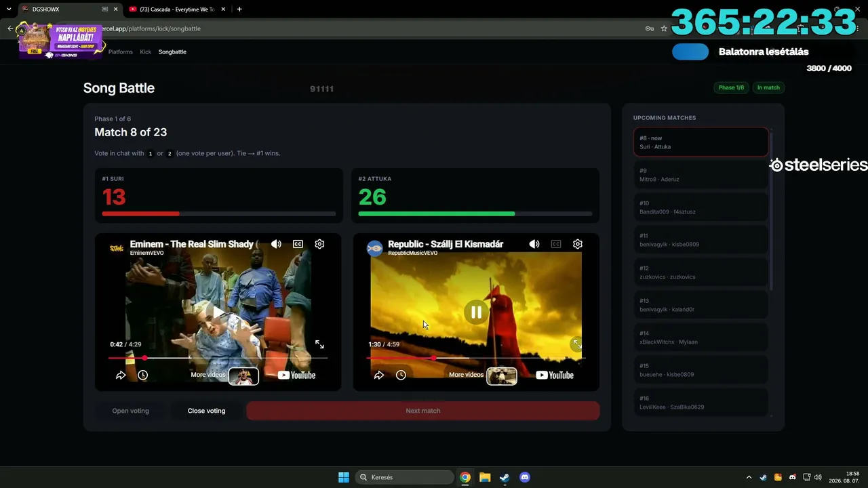
Task: Select match #13 benivagyik - kaland0r
Action: [x=701, y=305]
